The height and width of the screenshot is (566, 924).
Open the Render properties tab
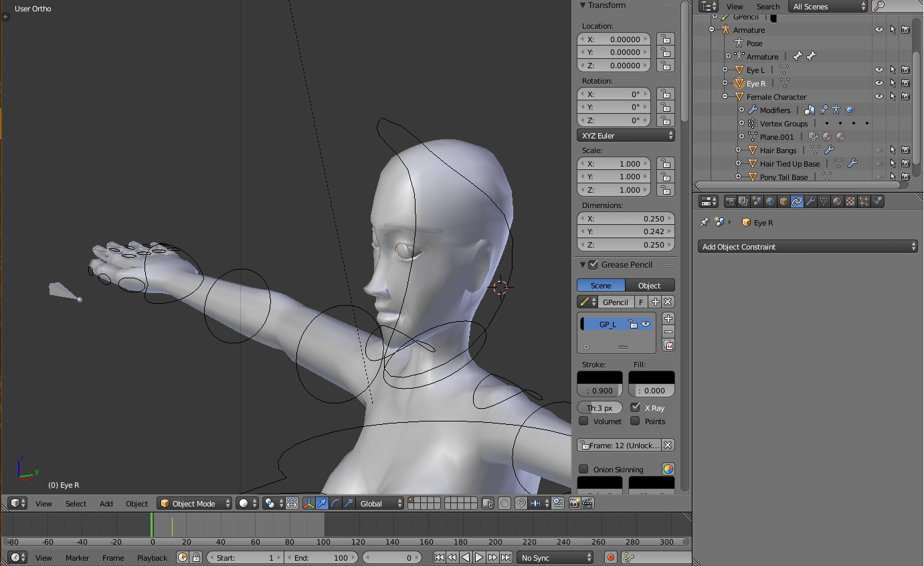[x=731, y=201]
